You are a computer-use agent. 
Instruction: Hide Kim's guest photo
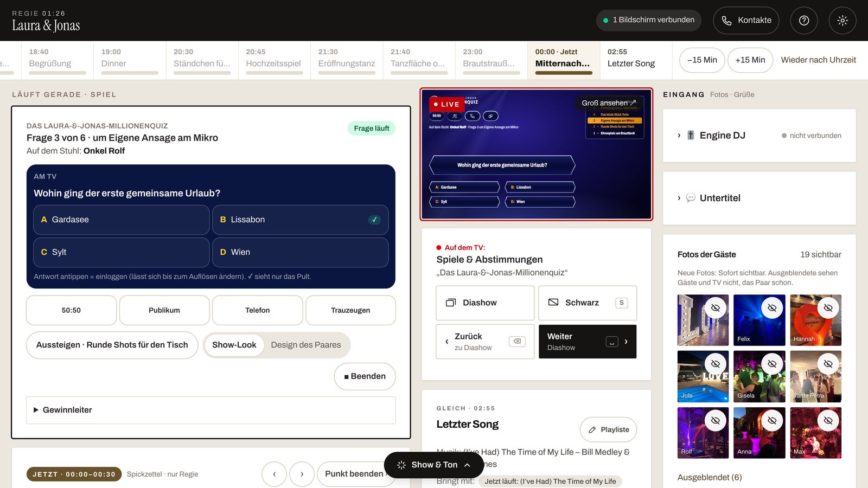[716, 307]
